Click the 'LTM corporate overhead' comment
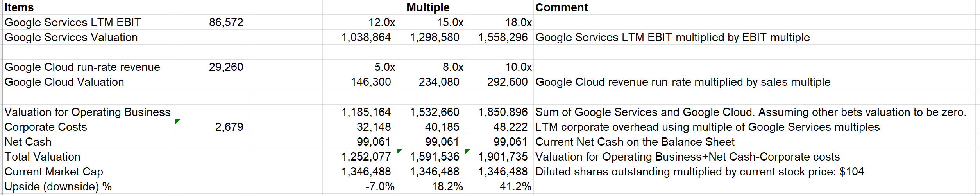Viewport: 980px width, 195px height. pyautogui.click(x=708, y=127)
